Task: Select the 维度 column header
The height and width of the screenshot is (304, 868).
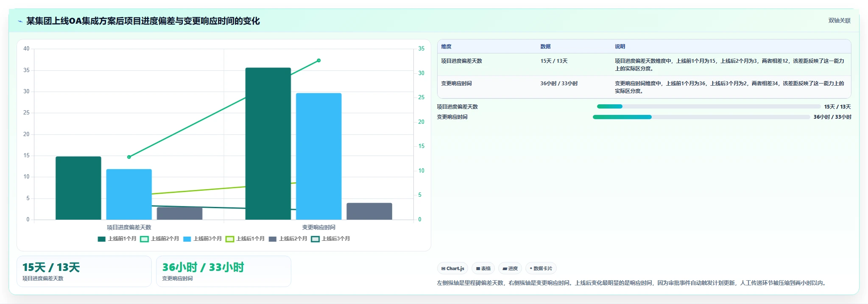Action: (446, 47)
